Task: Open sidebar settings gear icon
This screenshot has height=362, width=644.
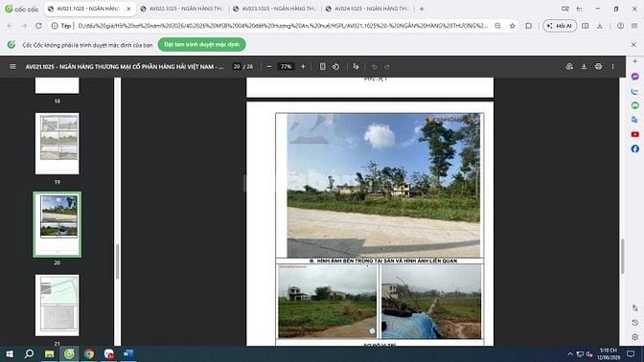Action: click(635, 337)
